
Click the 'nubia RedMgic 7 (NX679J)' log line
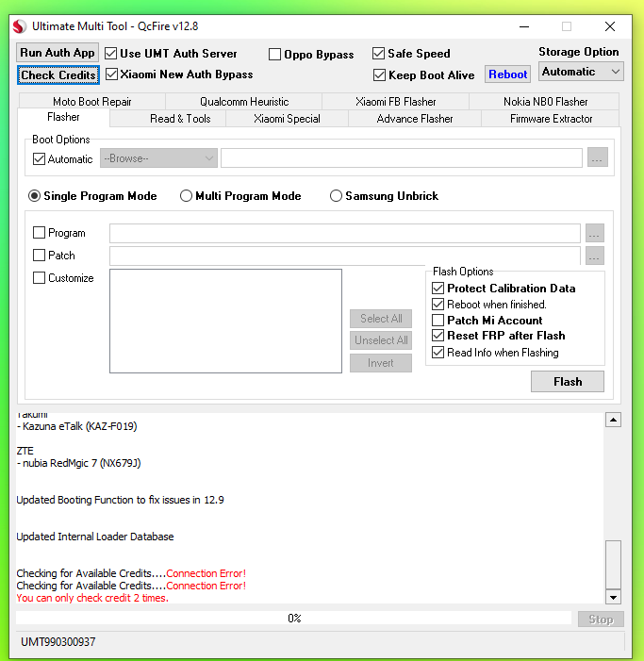click(79, 463)
